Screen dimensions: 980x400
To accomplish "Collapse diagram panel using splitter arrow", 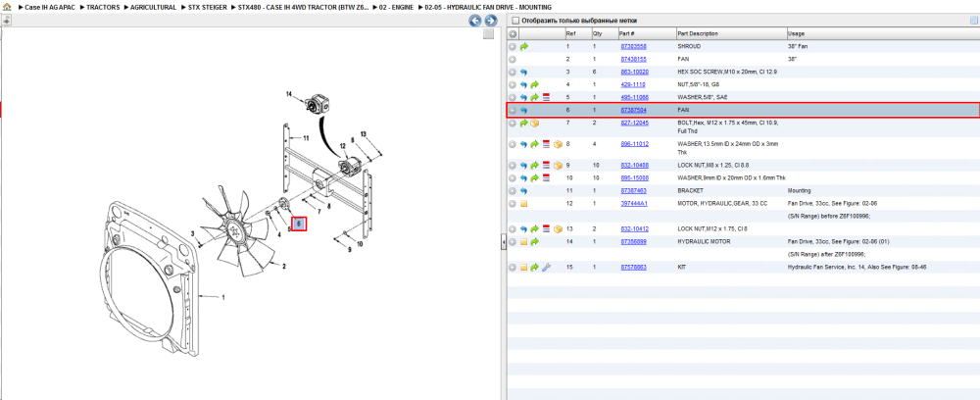I will click(503, 244).
